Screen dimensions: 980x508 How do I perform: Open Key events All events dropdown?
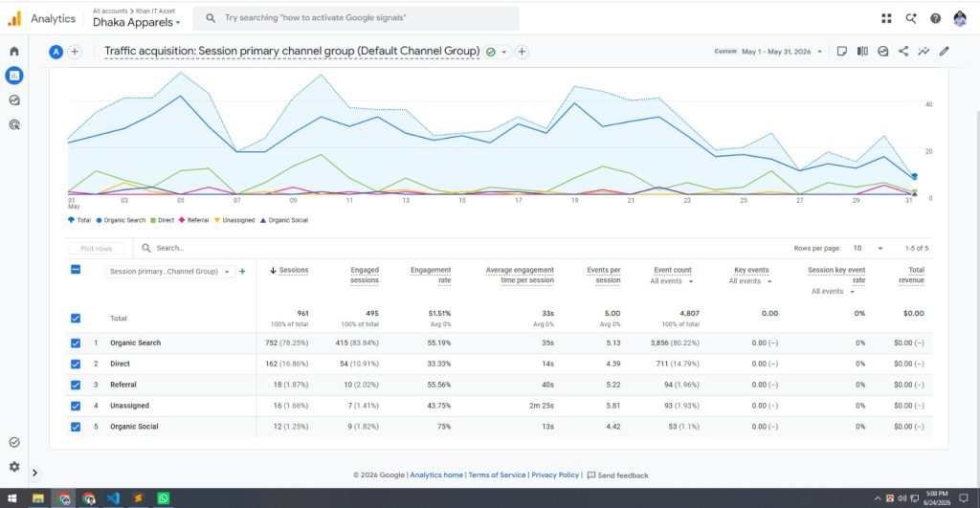[x=750, y=281]
